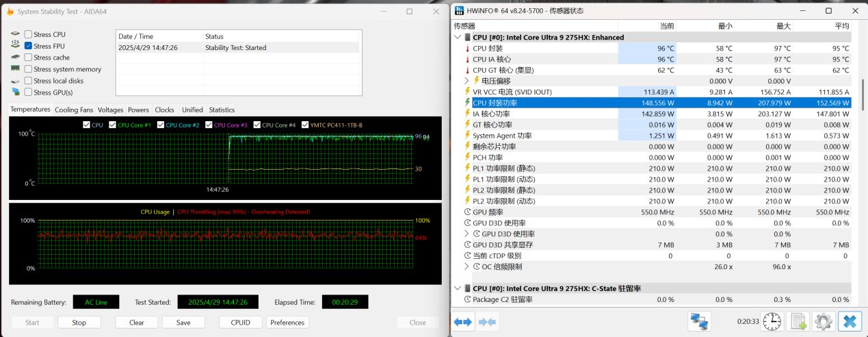
Task: Collapse the CPU [#0] Enhanced sensor group
Action: [458, 37]
